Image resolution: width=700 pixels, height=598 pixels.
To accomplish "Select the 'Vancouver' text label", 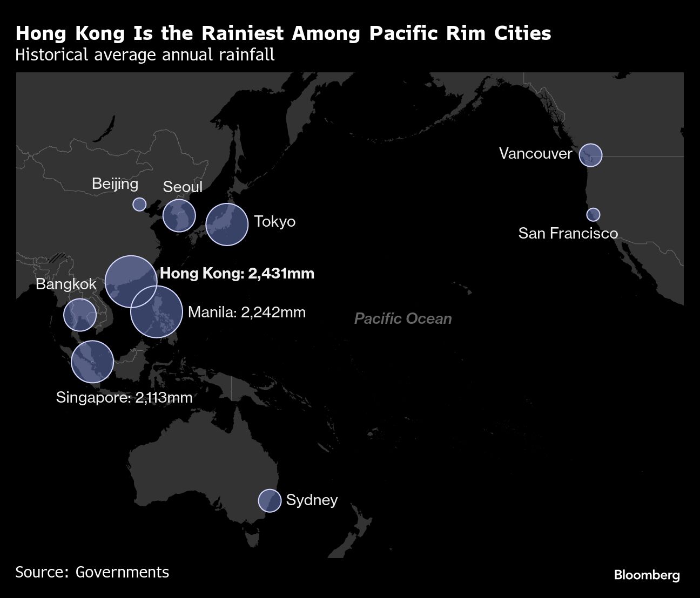I will point(535,154).
